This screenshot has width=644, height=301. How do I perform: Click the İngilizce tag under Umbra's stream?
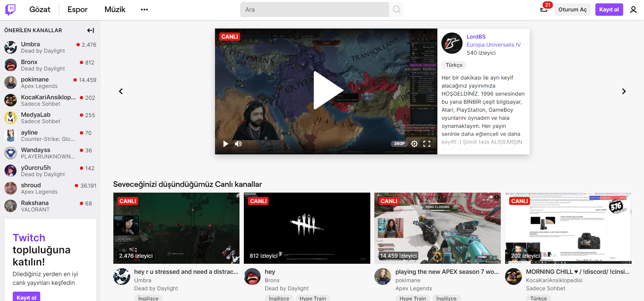click(x=148, y=298)
